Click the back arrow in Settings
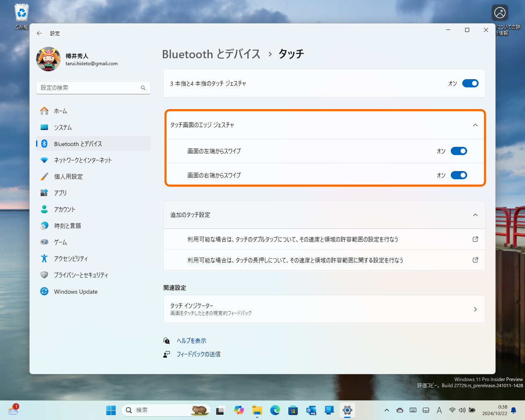Image resolution: width=525 pixels, height=420 pixels. click(39, 33)
